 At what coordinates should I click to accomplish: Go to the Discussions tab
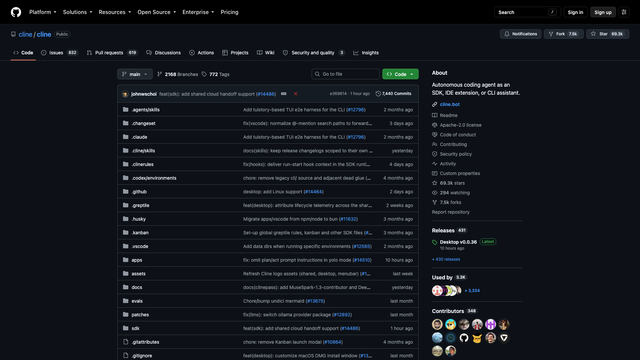tap(163, 53)
